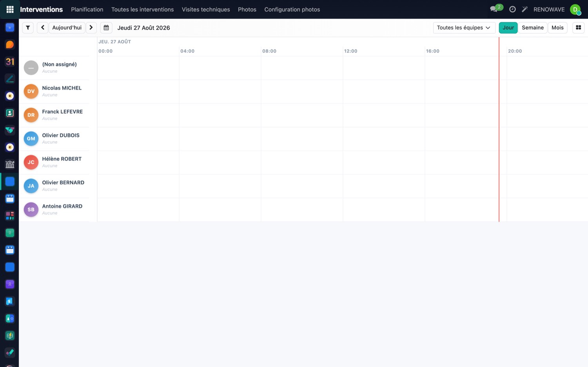Viewport: 588px width, 367px height.
Task: Open the purple rounded square sidebar icon
Action: coord(10,284)
